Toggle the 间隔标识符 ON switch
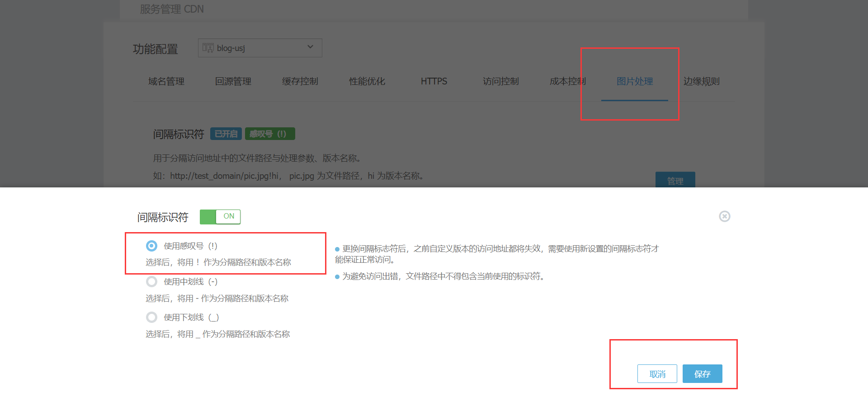This screenshot has height=401, width=868. (220, 217)
